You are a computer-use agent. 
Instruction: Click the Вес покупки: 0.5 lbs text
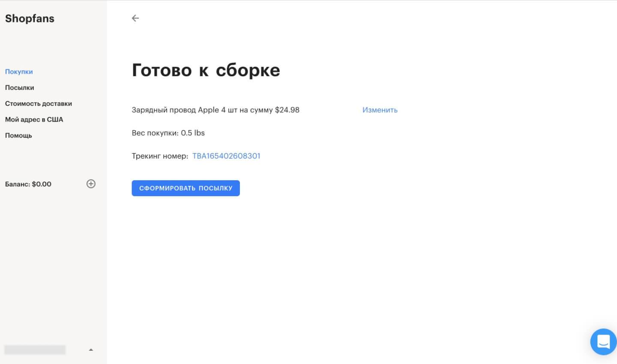pyautogui.click(x=168, y=133)
